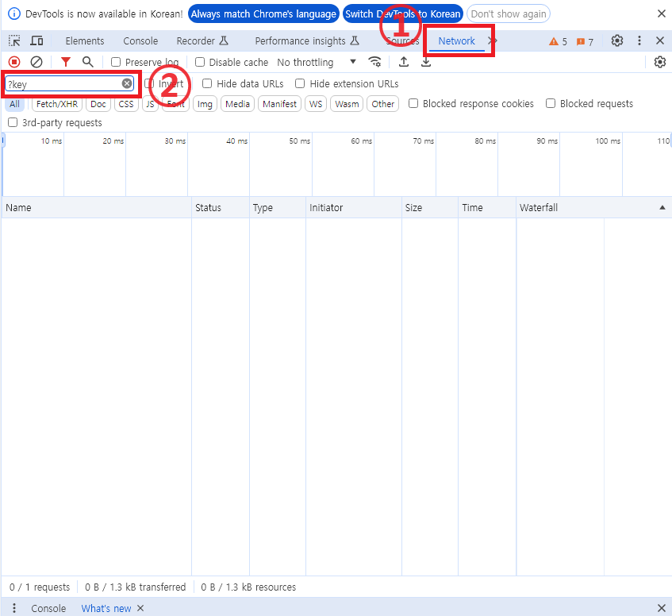672x616 pixels.
Task: Sort by Status column header
Action: [x=221, y=207]
